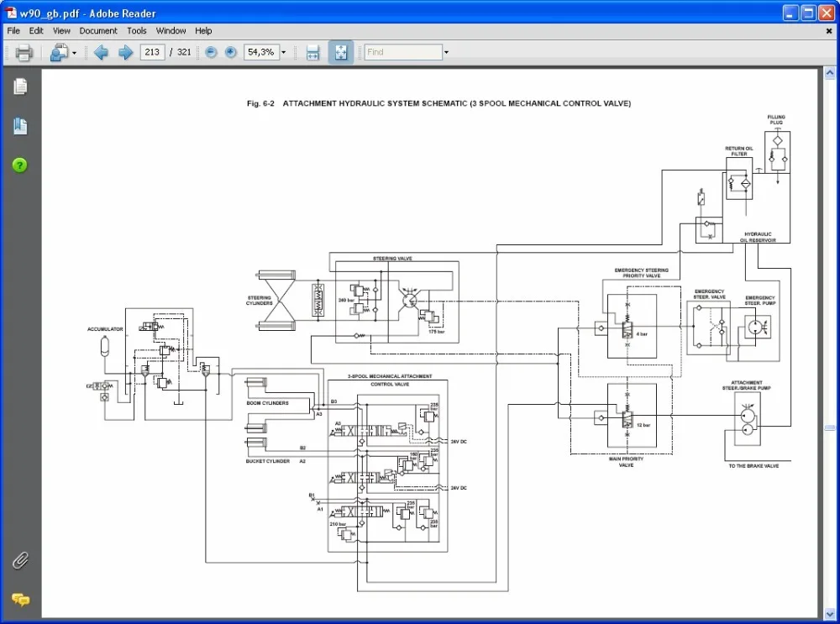Open the Attachments paperclip panel
The height and width of the screenshot is (624, 840).
tap(20, 560)
